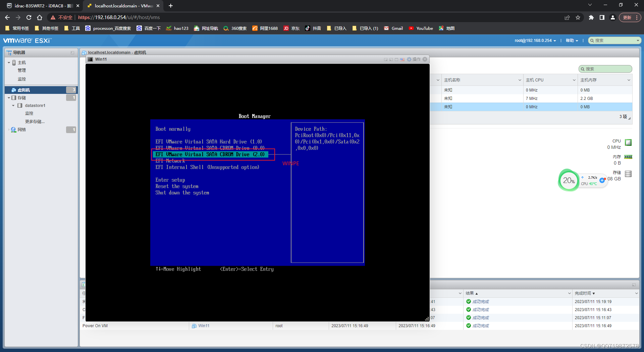Click the storage disk icon in right panel
Screen dimensions: 644x352
pos(628,173)
